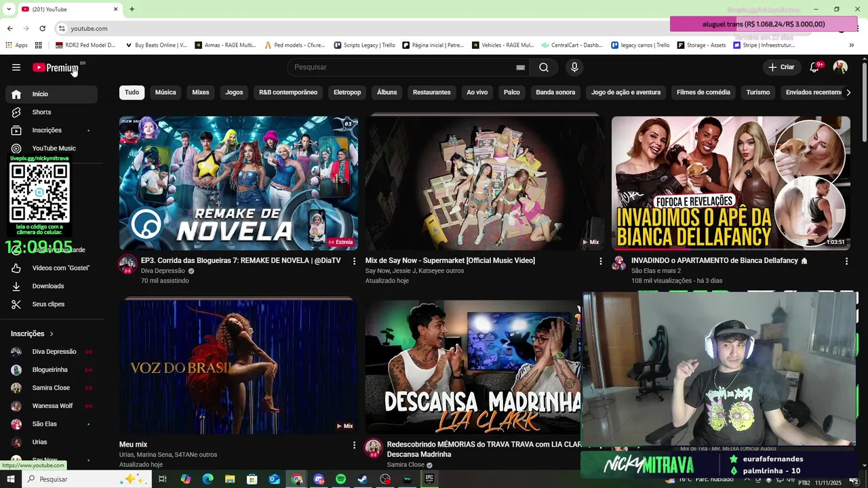Screen dimensions: 868x488
Task: Select the Filmes de comédia chip
Action: click(x=703, y=92)
